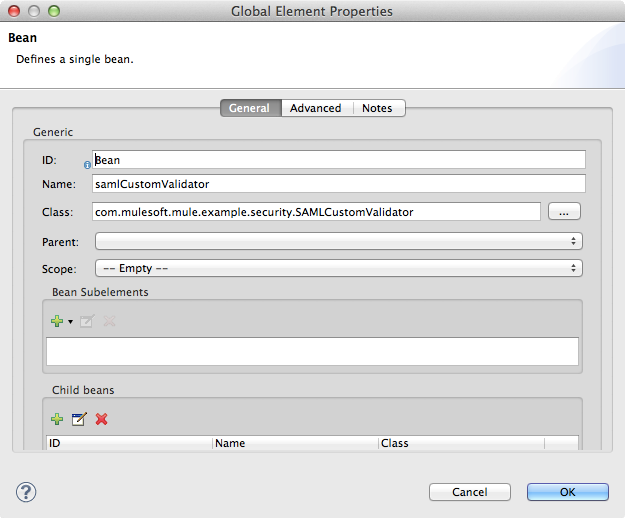Select the General tab
The width and height of the screenshot is (625, 518).
click(249, 108)
